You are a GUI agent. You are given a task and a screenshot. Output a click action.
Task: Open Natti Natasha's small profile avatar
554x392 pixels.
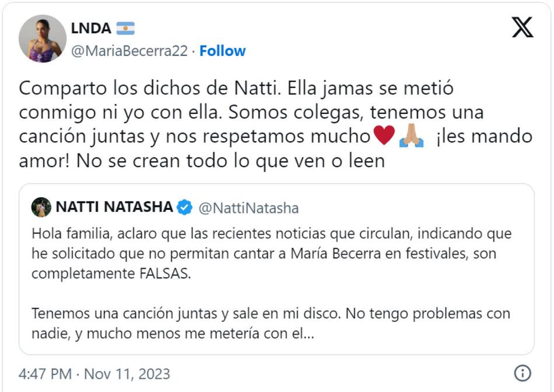(x=41, y=207)
